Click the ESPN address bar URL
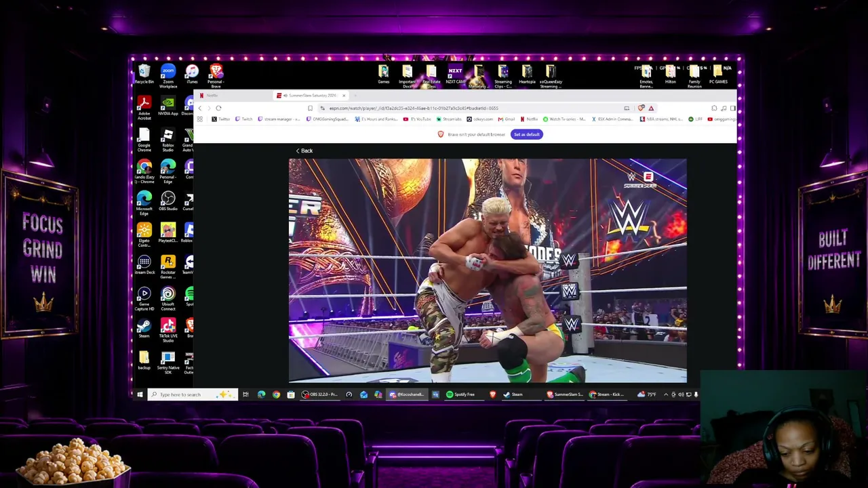Image resolution: width=868 pixels, height=488 pixels. tap(414, 108)
